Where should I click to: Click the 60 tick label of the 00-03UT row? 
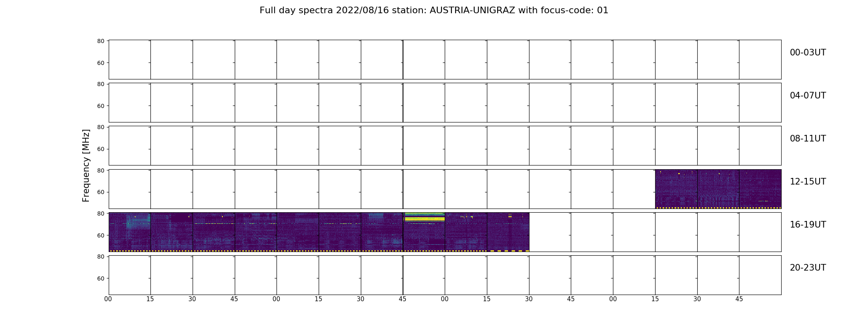[100, 63]
